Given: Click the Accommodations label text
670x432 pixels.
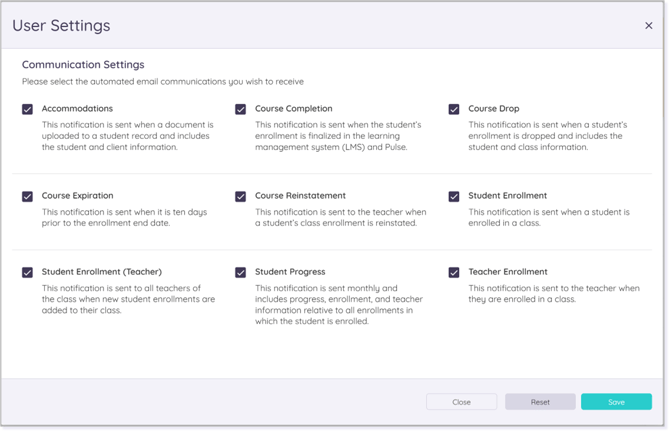Looking at the screenshot, I should [77, 109].
